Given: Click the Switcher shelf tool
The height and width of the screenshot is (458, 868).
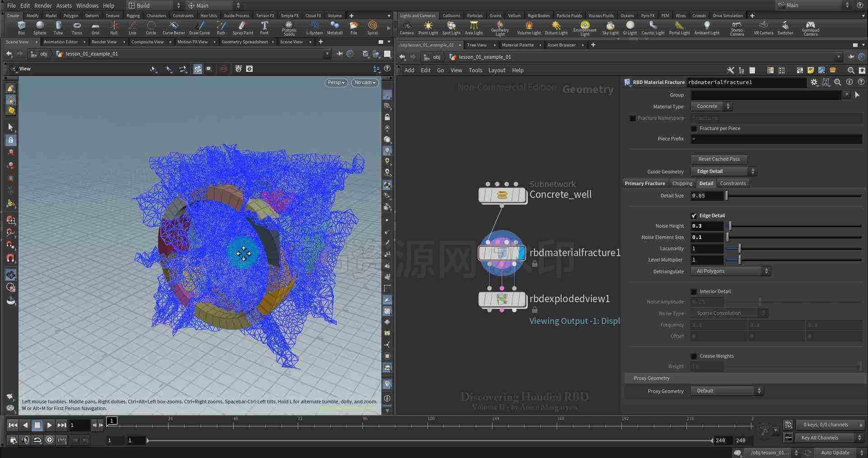Looking at the screenshot, I should [x=785, y=28].
